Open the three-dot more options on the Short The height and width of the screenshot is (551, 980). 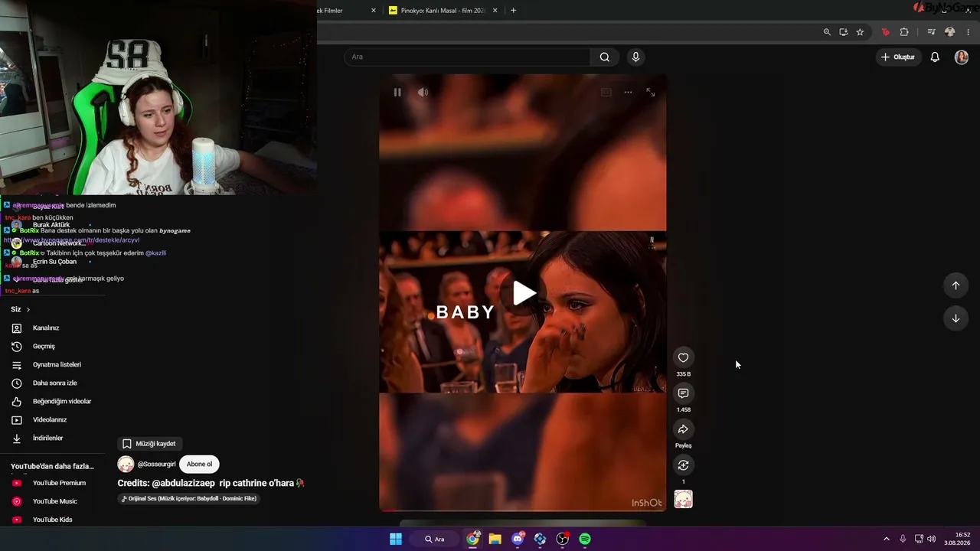(x=628, y=93)
